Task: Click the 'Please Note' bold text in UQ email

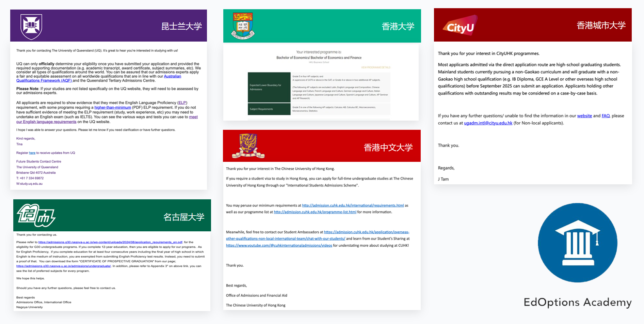Action: [27, 89]
